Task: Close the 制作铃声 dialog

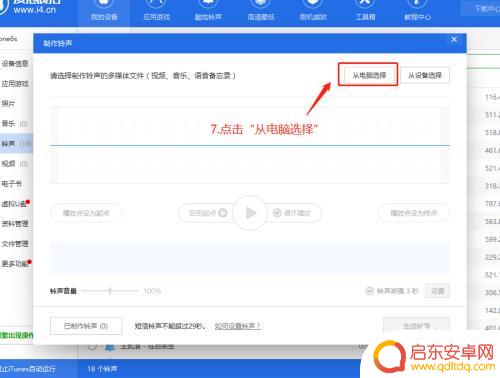Action: pos(454,40)
